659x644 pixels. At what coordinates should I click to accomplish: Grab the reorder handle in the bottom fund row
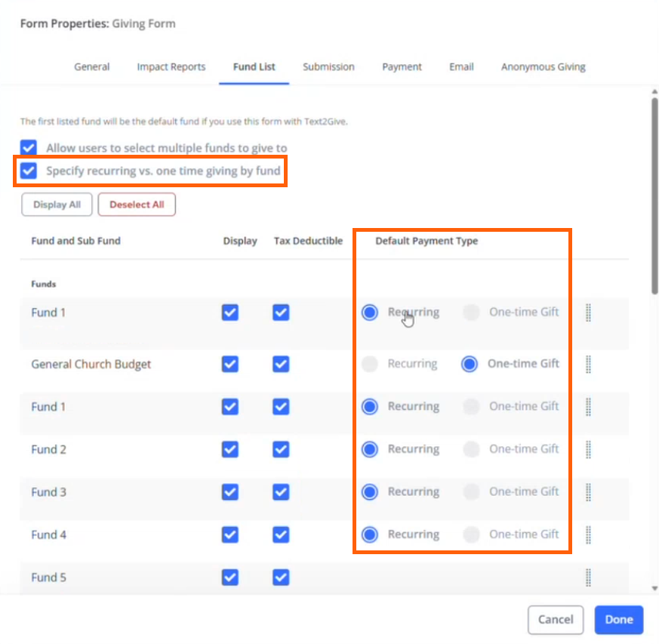[588, 578]
